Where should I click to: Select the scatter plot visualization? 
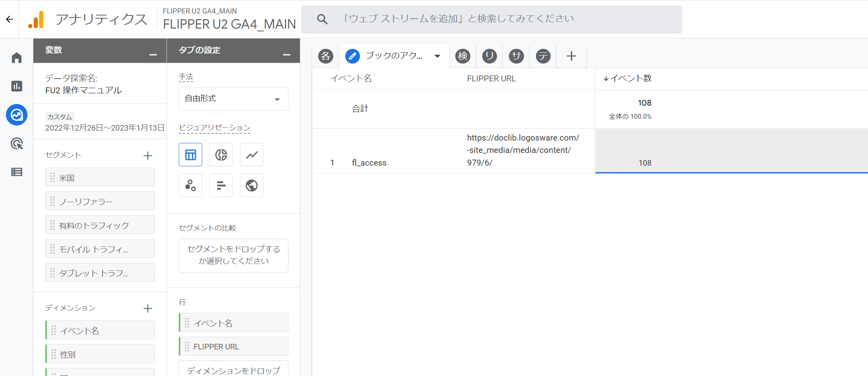tap(191, 185)
